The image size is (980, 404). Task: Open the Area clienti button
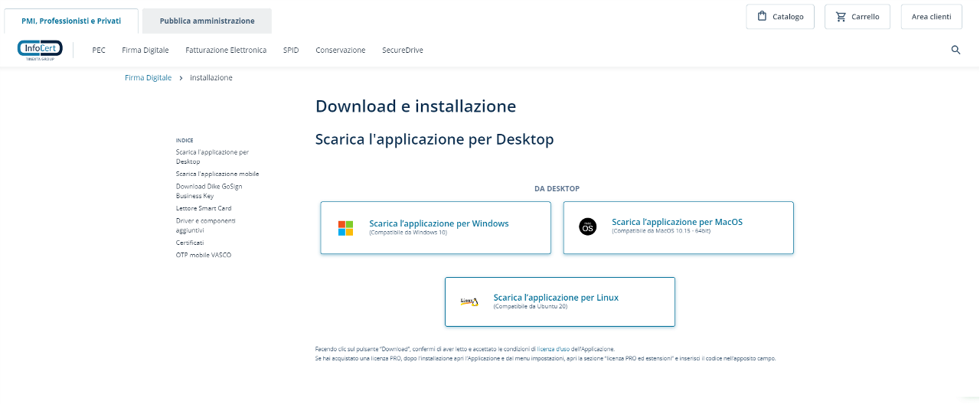pyautogui.click(x=931, y=17)
